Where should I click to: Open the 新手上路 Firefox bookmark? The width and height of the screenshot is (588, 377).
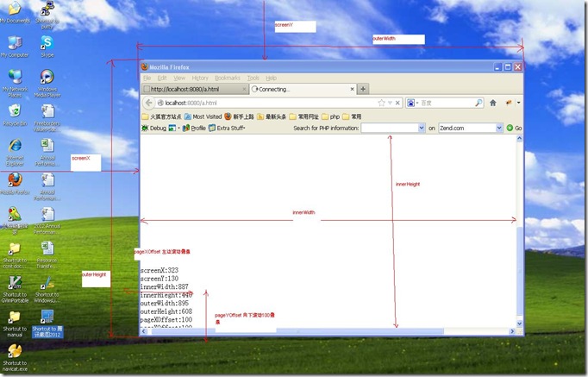pyautogui.click(x=239, y=116)
